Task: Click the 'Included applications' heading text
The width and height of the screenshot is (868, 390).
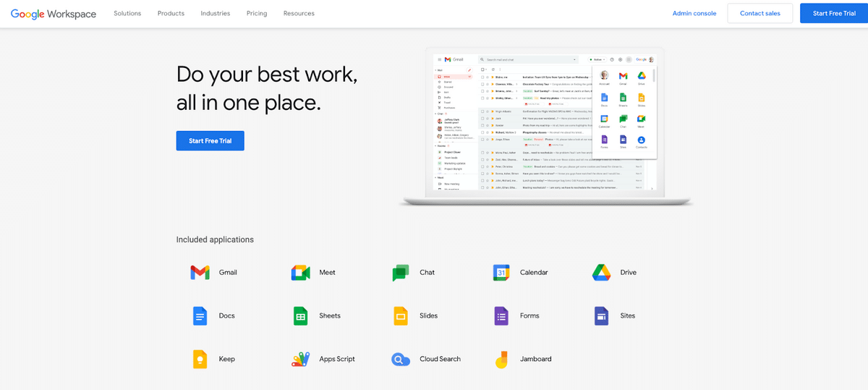Action: 215,239
